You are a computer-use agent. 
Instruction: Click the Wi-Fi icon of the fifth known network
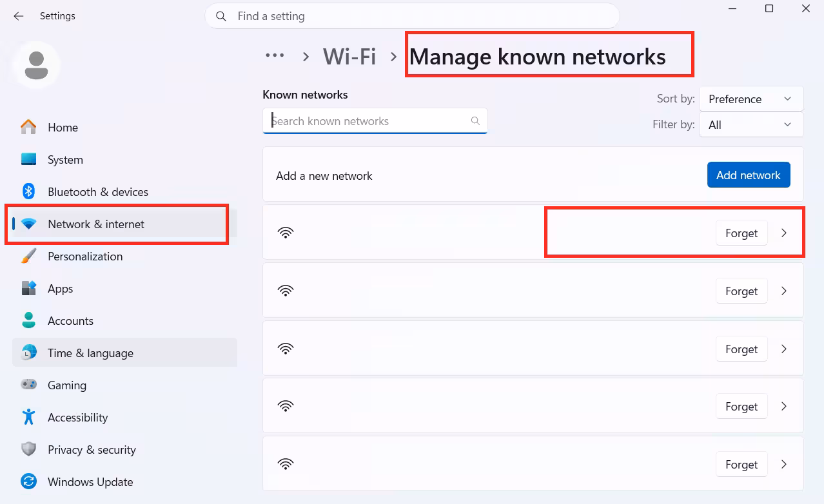pos(286,464)
